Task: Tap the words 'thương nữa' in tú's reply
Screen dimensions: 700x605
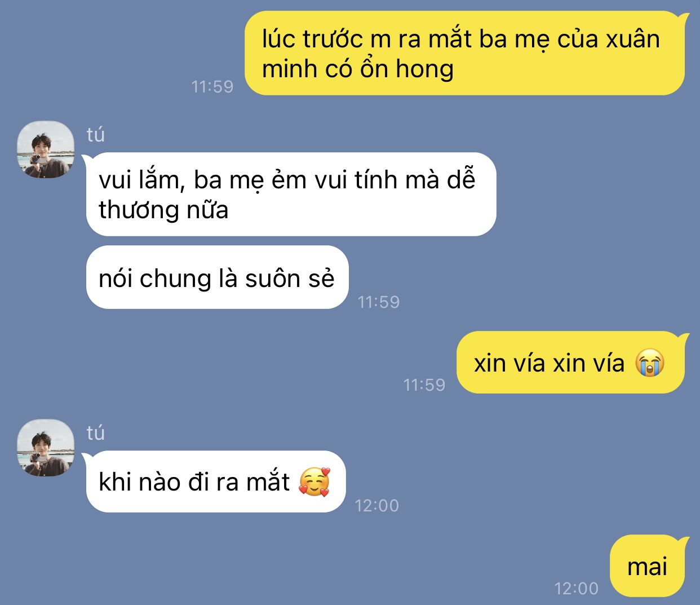Action: pyautogui.click(x=163, y=210)
